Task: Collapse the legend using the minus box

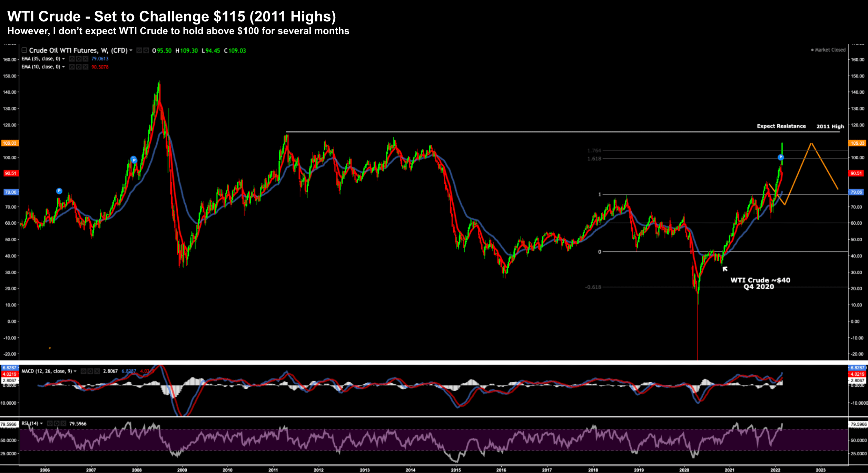Action: (24, 50)
